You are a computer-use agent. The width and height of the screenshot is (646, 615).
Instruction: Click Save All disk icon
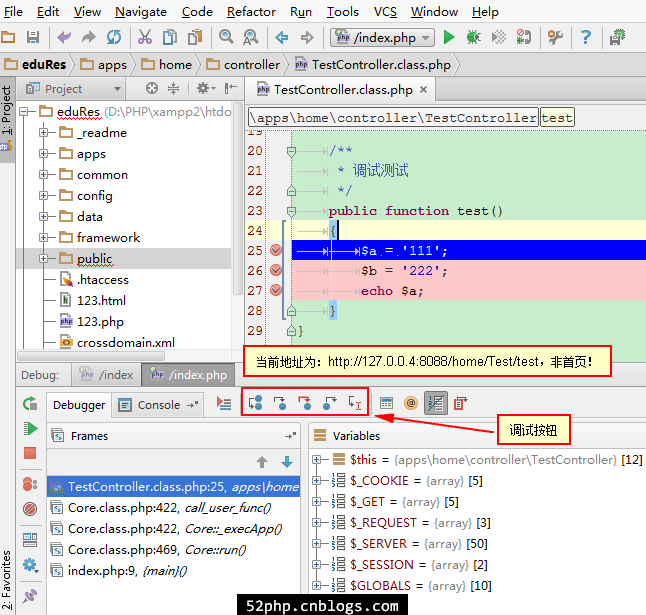click(33, 37)
